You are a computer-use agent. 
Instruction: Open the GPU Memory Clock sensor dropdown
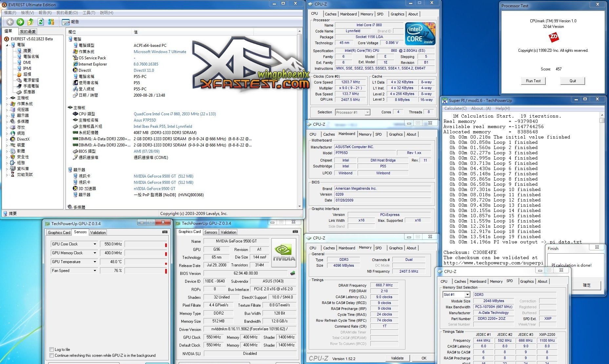tap(95, 253)
